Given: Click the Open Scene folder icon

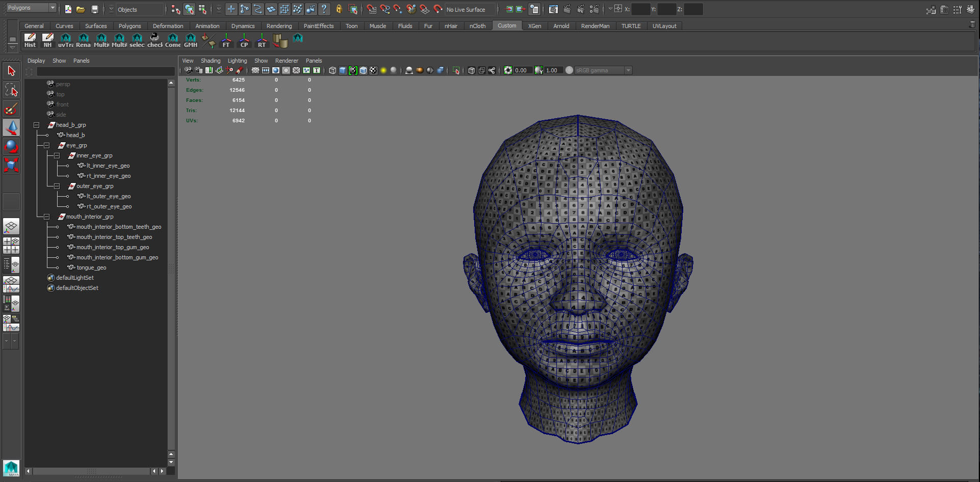Looking at the screenshot, I should (81, 9).
